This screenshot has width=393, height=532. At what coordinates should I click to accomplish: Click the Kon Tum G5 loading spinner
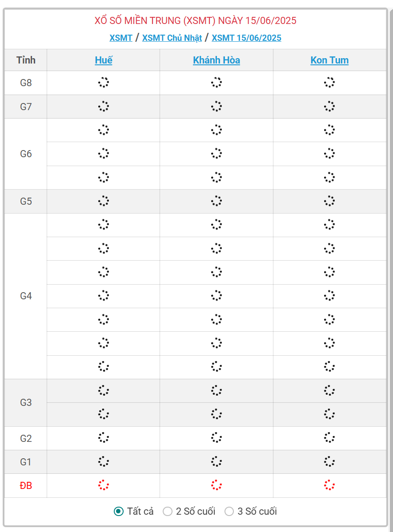pos(329,201)
